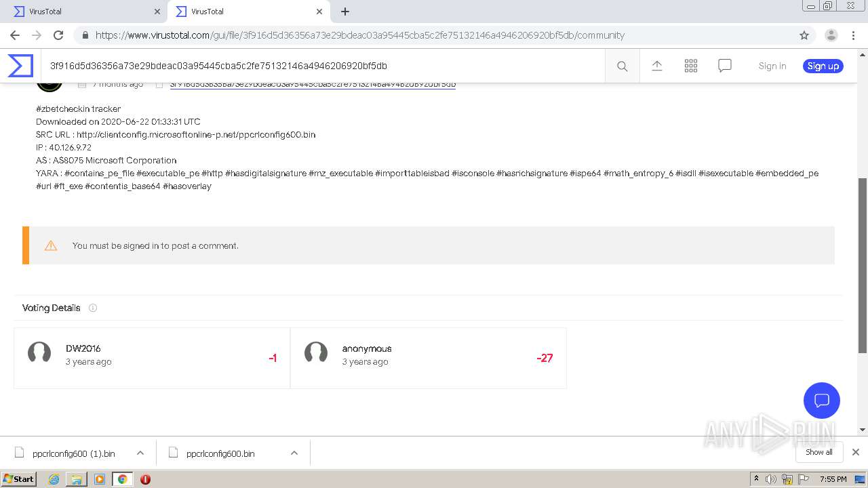The width and height of the screenshot is (868, 488).
Task: Open the comments notification icon
Action: click(725, 66)
